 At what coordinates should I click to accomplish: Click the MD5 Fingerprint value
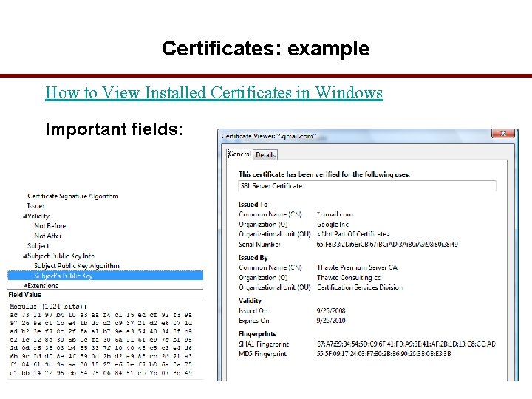[x=383, y=354]
